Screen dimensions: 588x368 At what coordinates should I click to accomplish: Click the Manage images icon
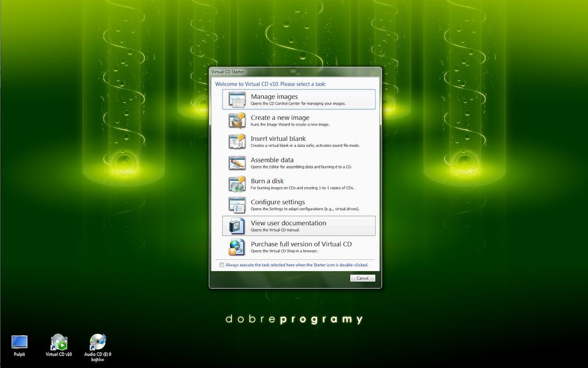click(237, 99)
